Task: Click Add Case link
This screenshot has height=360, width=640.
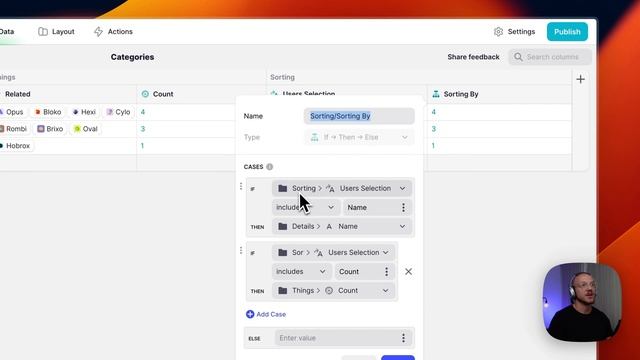Action: (266, 314)
